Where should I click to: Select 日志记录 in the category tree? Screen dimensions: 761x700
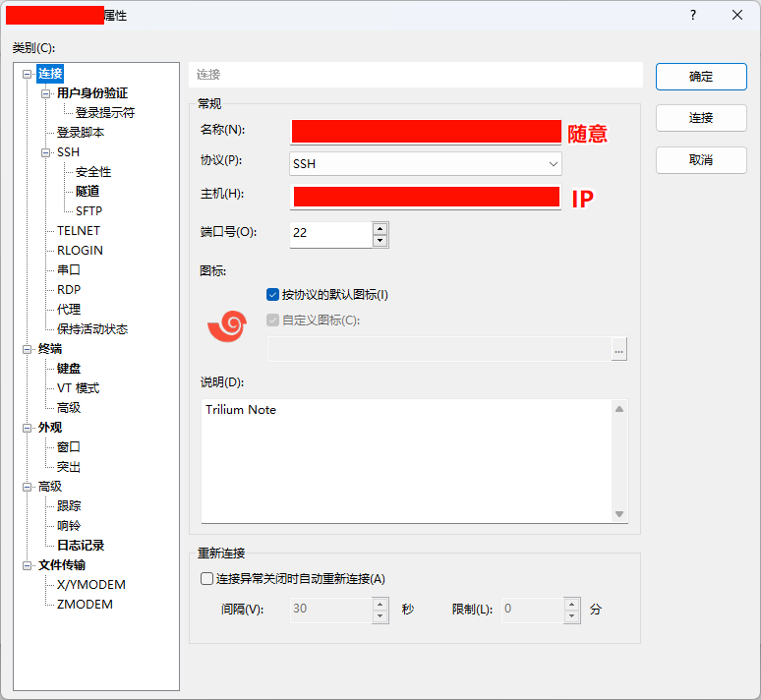81,546
